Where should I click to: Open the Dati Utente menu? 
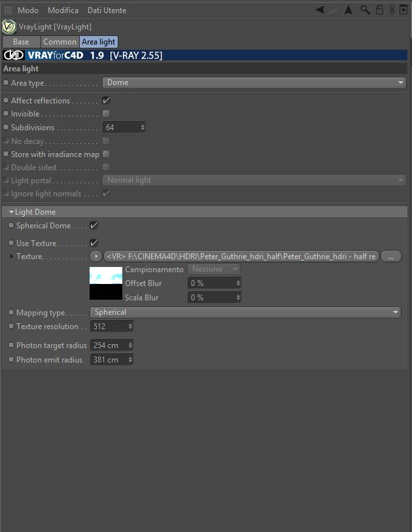coord(107,10)
